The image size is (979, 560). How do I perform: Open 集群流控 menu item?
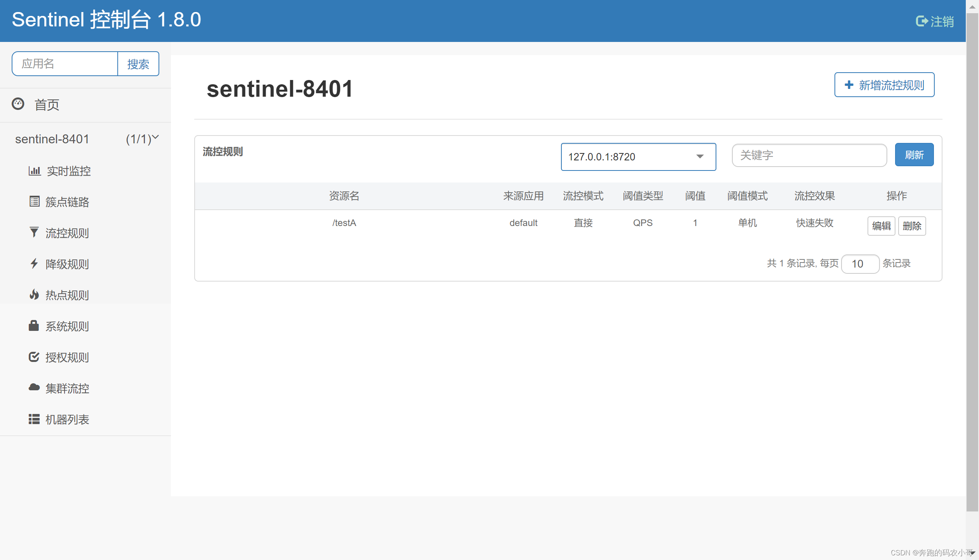coord(67,388)
